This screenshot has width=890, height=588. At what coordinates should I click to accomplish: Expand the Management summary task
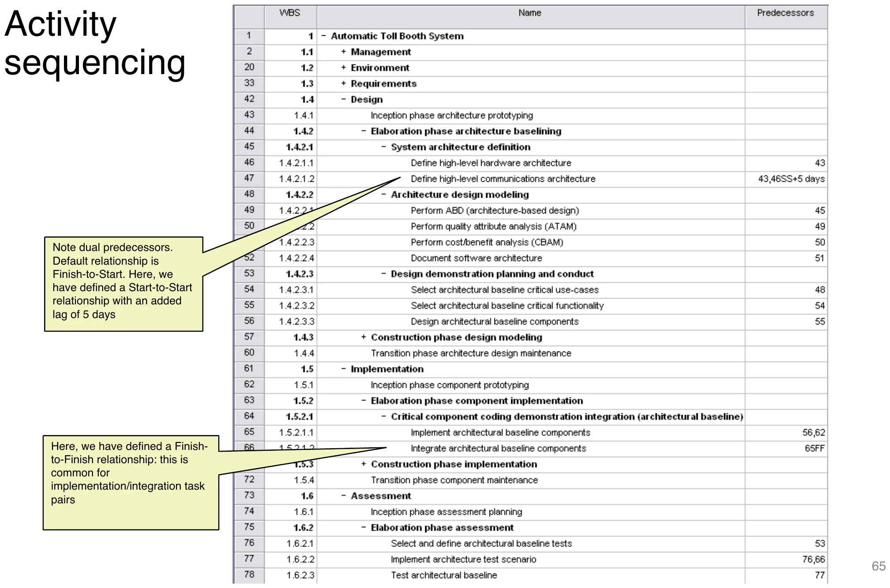(x=344, y=52)
